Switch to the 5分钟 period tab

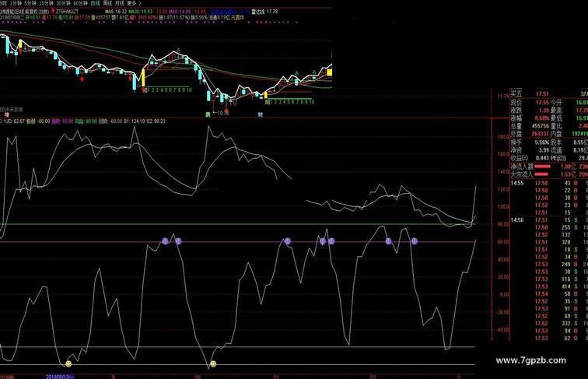pos(30,3)
